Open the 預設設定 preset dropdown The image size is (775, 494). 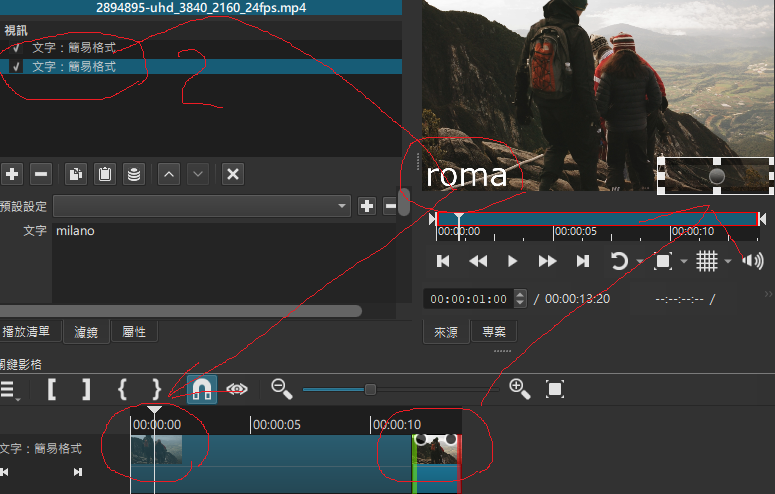pos(200,206)
